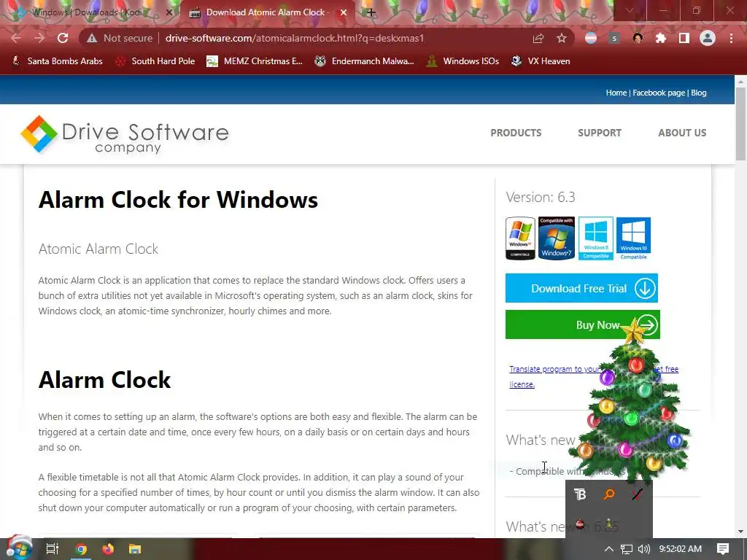Visit the Facebook page link
The image size is (747, 560).
[659, 93]
